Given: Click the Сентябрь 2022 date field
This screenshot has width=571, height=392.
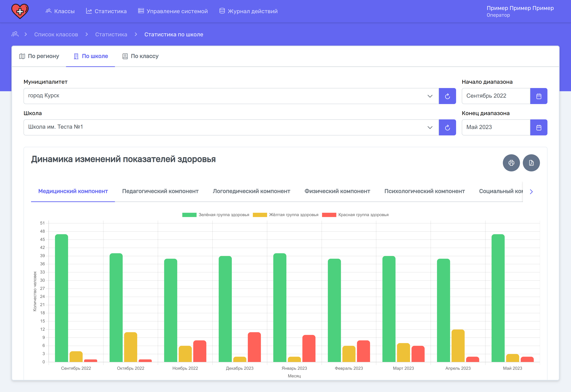Looking at the screenshot, I should pyautogui.click(x=495, y=96).
